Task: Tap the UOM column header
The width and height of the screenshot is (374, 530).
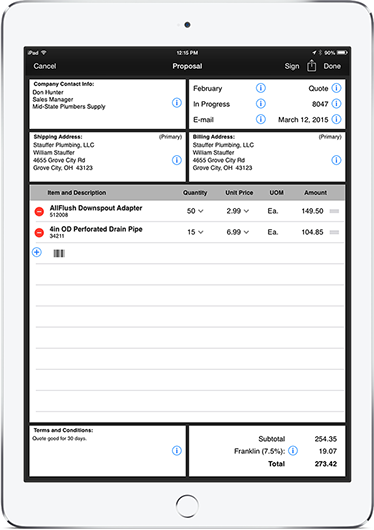Action: pos(276,193)
